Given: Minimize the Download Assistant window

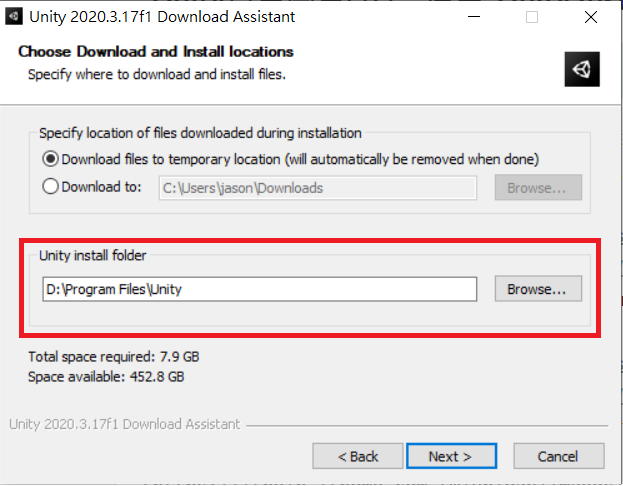Looking at the screenshot, I should pos(474,17).
